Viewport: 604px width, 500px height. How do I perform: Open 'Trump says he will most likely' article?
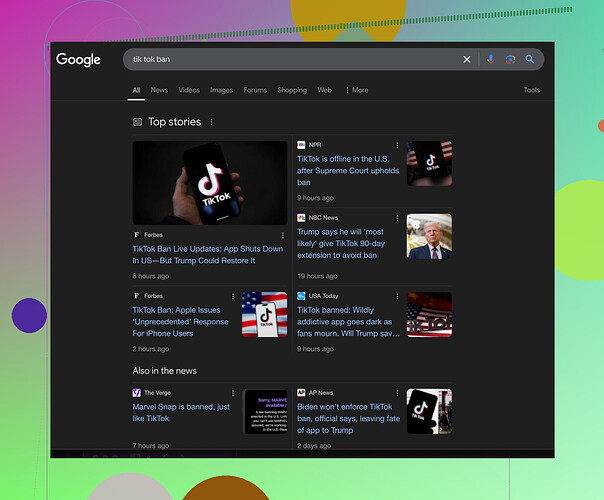point(341,243)
